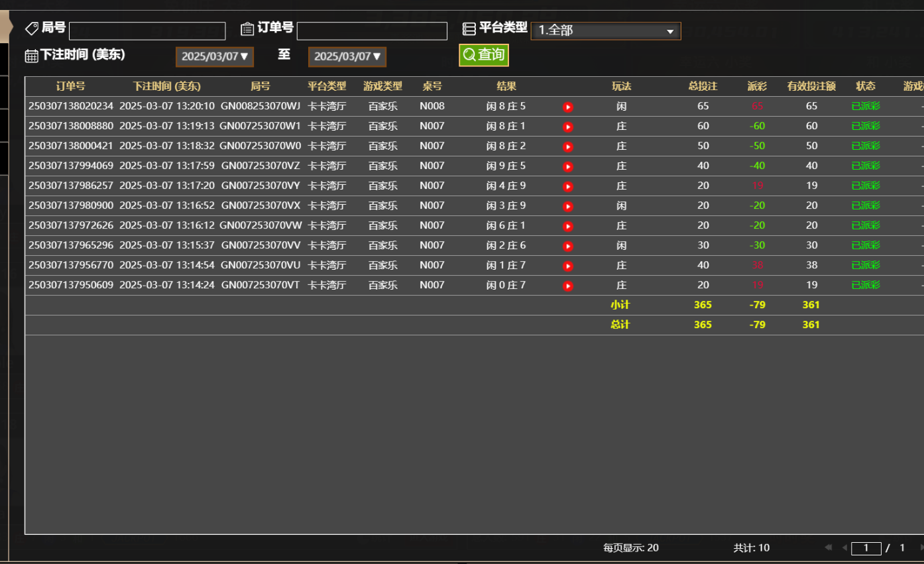Screen dimensions: 924x564
Task: Play the replay for the last row 250307137950609
Action: click(567, 285)
